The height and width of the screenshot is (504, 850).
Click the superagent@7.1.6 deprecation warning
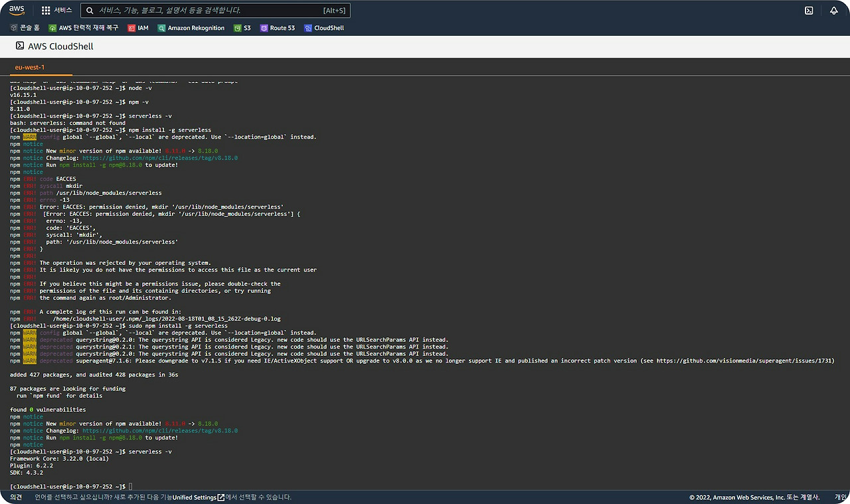[x=422, y=361]
